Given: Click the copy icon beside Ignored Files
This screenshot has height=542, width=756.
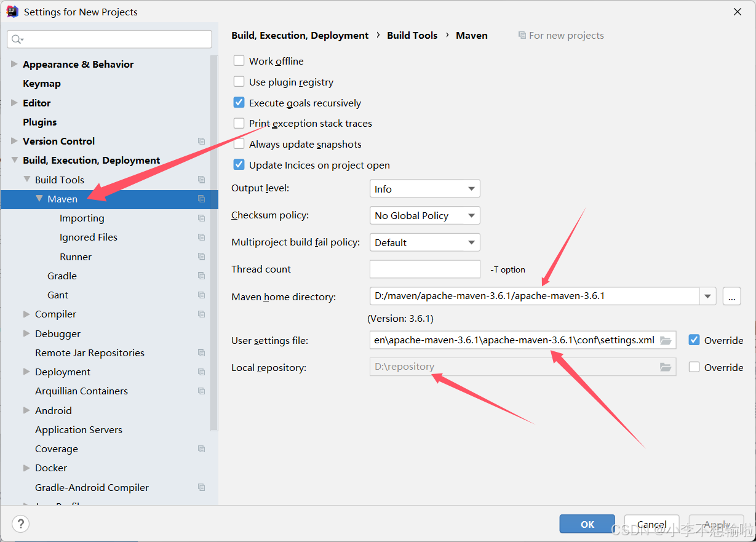Looking at the screenshot, I should click(x=201, y=237).
